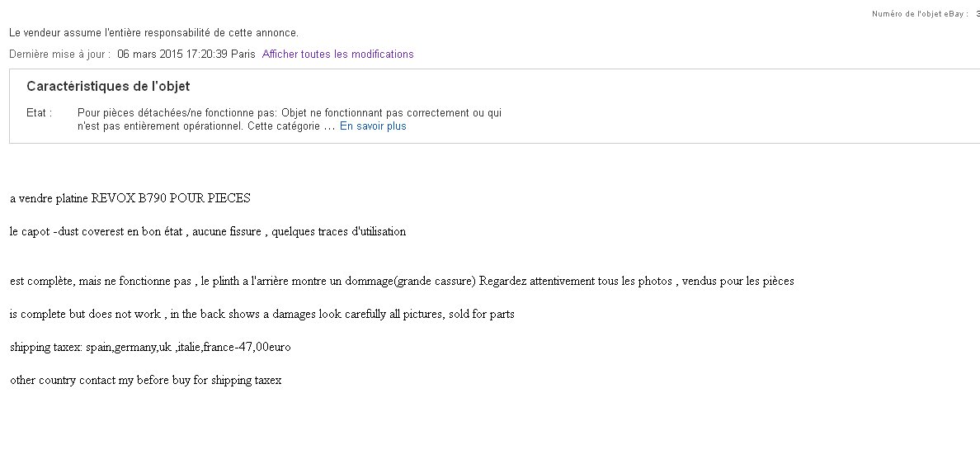Select the seller responsibility notice text
Image resolution: width=980 pixels, height=474 pixels.
(x=153, y=33)
